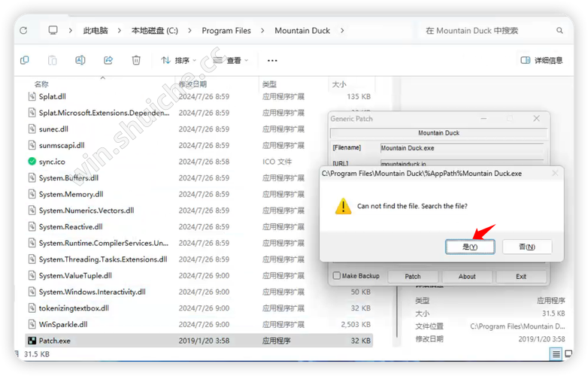Image resolution: width=588 pixels, height=376 pixels.
Task: Click the rename icon in toolbar
Action: click(x=80, y=60)
